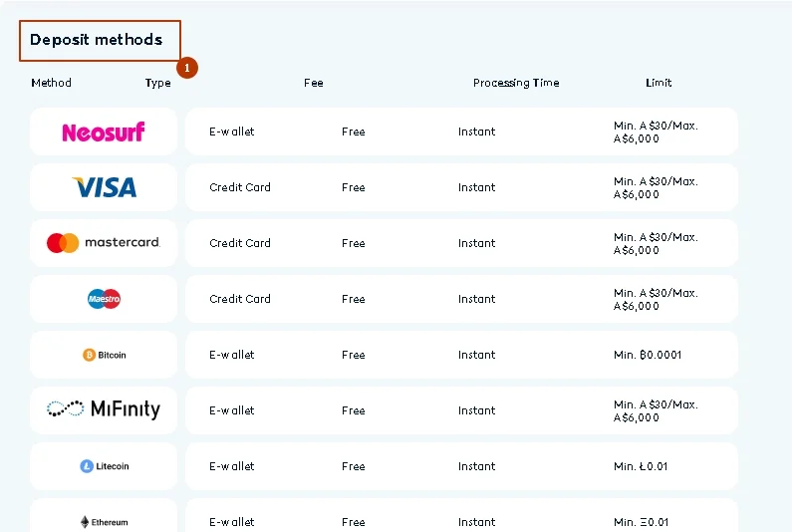792x532 pixels.
Task: Click the Min. ₿0.0001 limit
Action: tap(648, 355)
